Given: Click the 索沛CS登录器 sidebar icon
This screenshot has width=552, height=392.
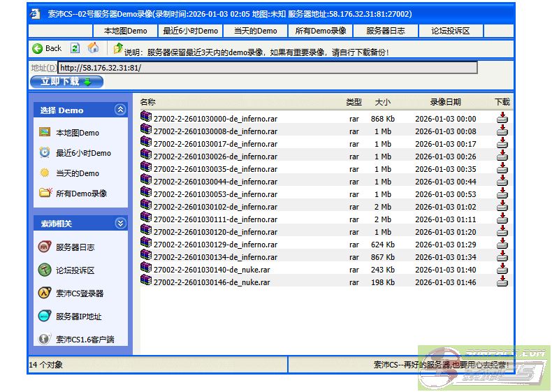Looking at the screenshot, I should (44, 293).
